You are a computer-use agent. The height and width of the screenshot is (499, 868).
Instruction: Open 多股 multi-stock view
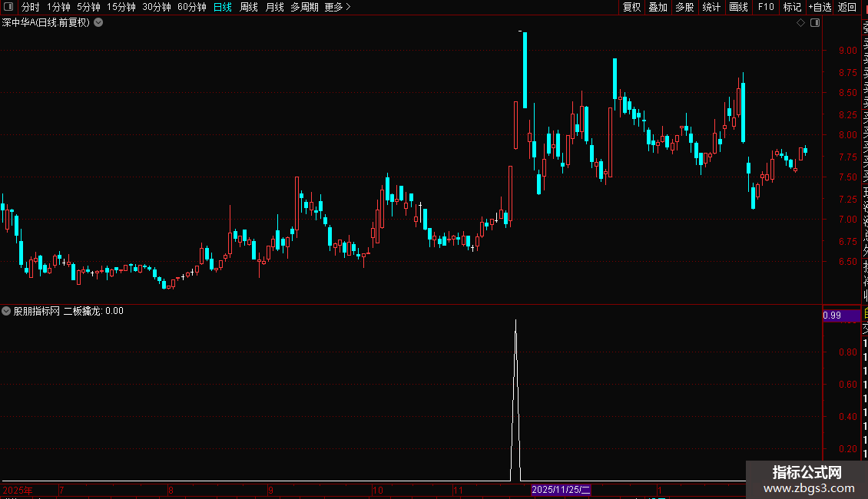(x=684, y=7)
